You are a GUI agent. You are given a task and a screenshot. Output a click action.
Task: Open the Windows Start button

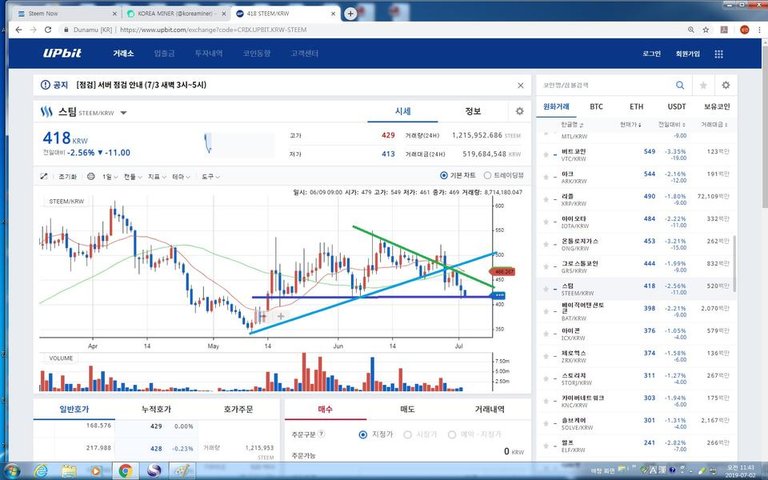pos(11,471)
